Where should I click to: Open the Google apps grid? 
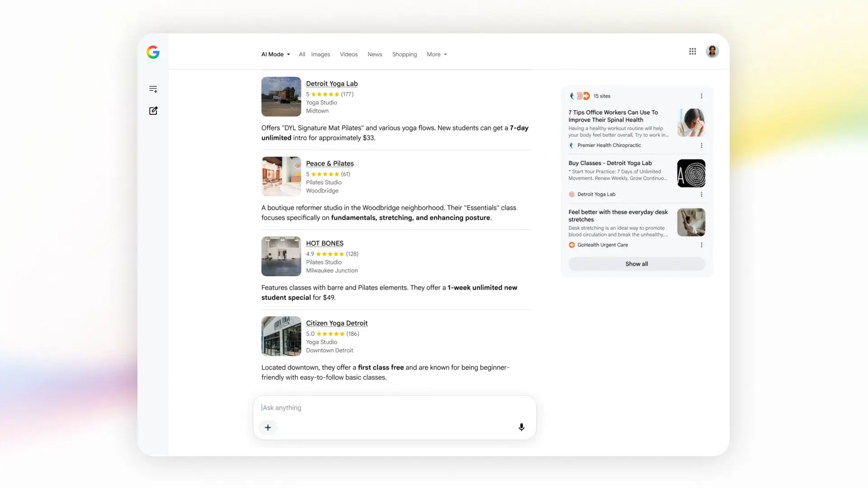[x=693, y=52]
